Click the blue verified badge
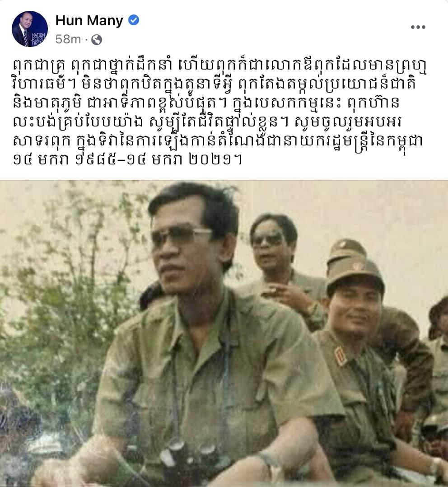This screenshot has width=448, height=487. tap(134, 20)
